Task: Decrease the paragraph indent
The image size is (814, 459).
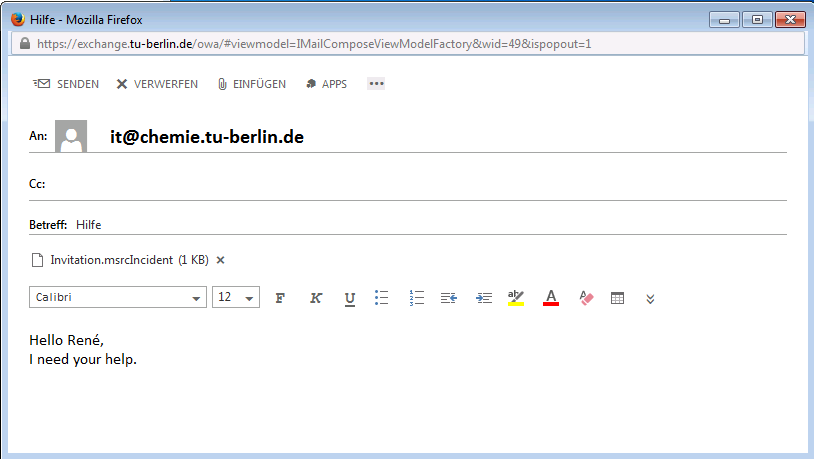Action: tap(449, 298)
